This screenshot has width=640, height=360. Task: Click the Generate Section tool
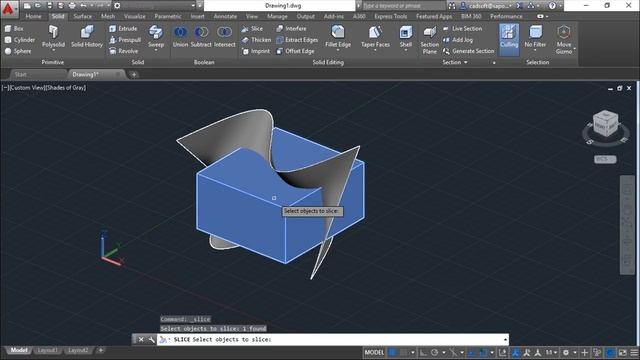468,51
